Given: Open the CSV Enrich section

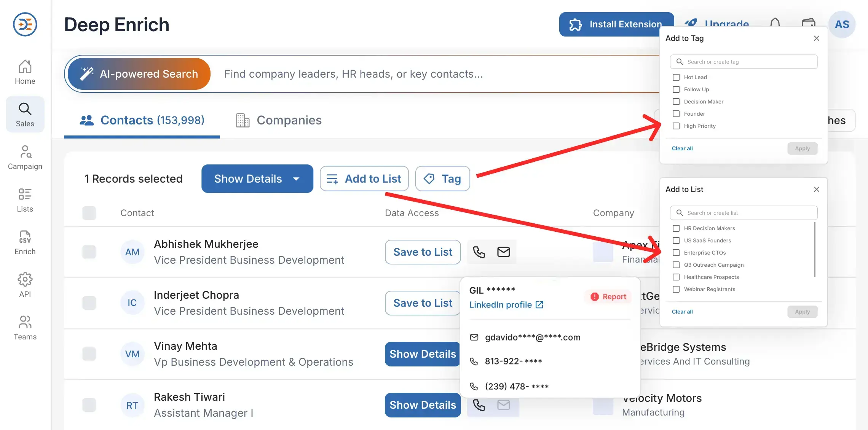Looking at the screenshot, I should [x=25, y=243].
